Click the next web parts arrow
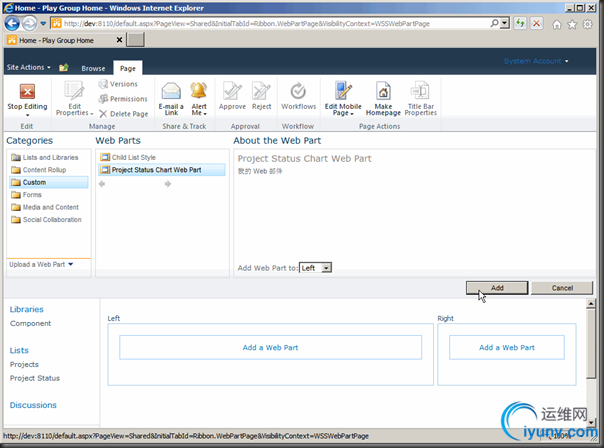This screenshot has height=448, width=604. pos(168,184)
